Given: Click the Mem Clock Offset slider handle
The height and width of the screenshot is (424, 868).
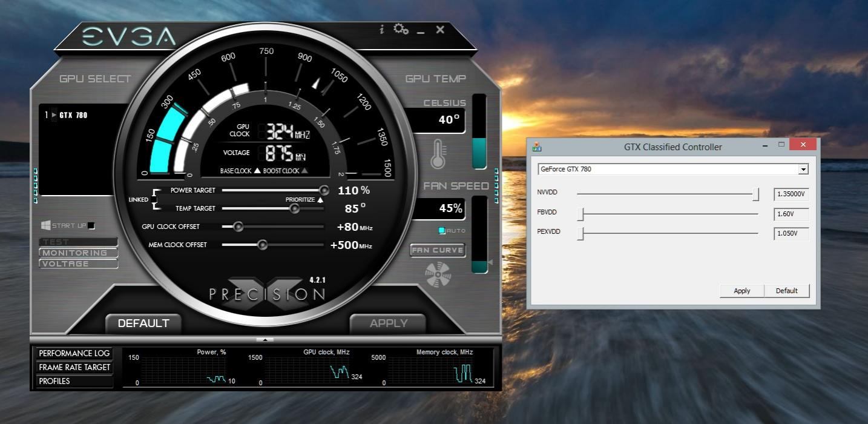Looking at the screenshot, I should coord(262,245).
